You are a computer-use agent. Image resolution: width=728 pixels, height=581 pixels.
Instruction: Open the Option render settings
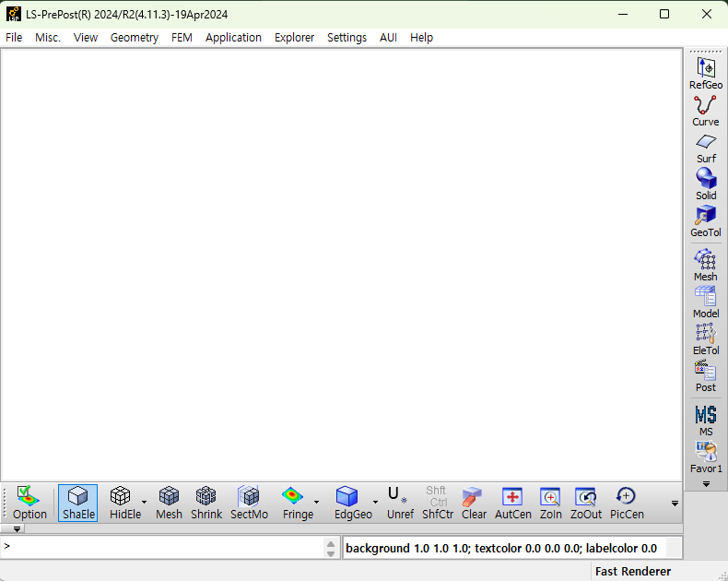(x=29, y=503)
